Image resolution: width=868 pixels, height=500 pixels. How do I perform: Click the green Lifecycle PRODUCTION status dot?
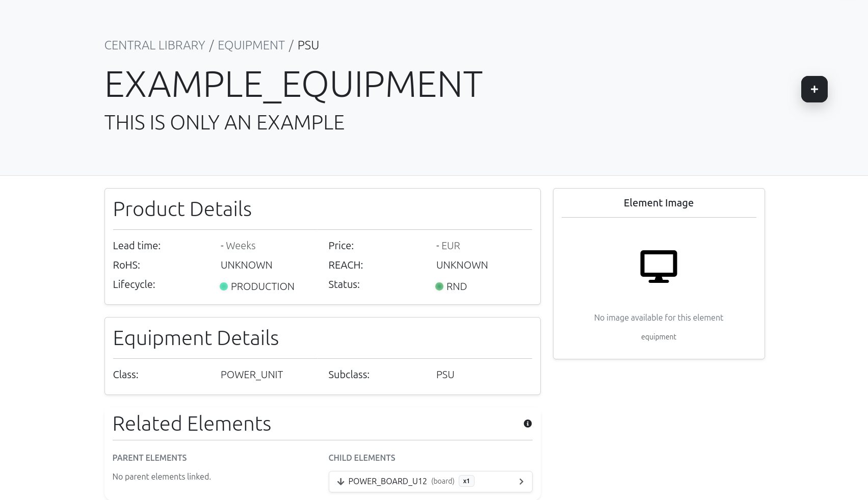(x=224, y=286)
